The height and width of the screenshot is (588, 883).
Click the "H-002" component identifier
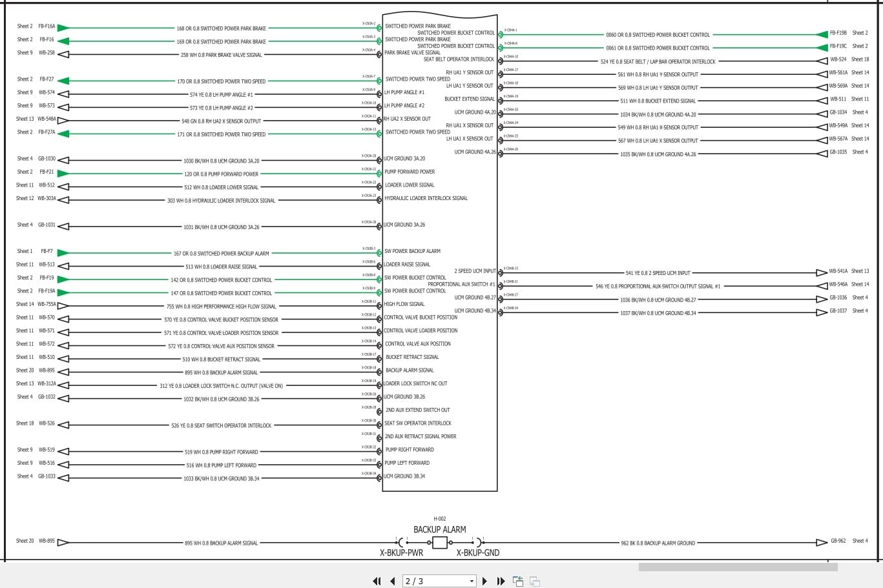tap(440, 519)
